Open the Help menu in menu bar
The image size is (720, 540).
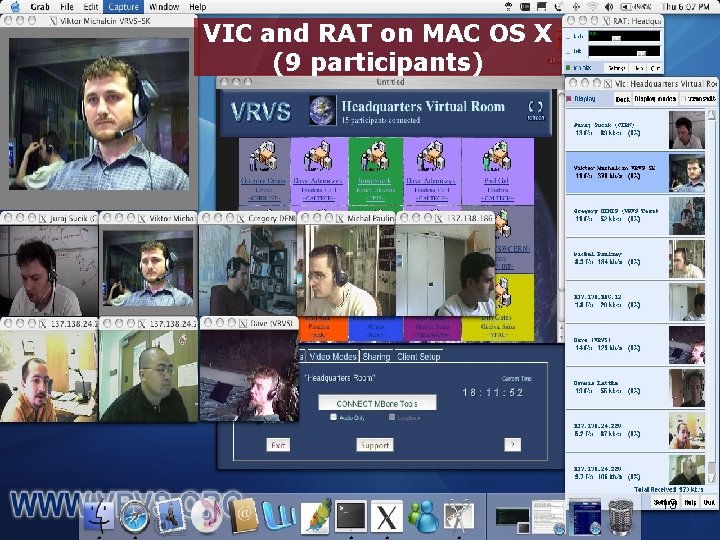tap(197, 6)
